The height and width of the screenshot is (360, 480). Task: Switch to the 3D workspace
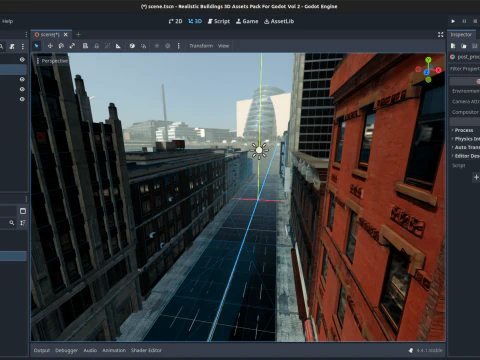point(195,21)
